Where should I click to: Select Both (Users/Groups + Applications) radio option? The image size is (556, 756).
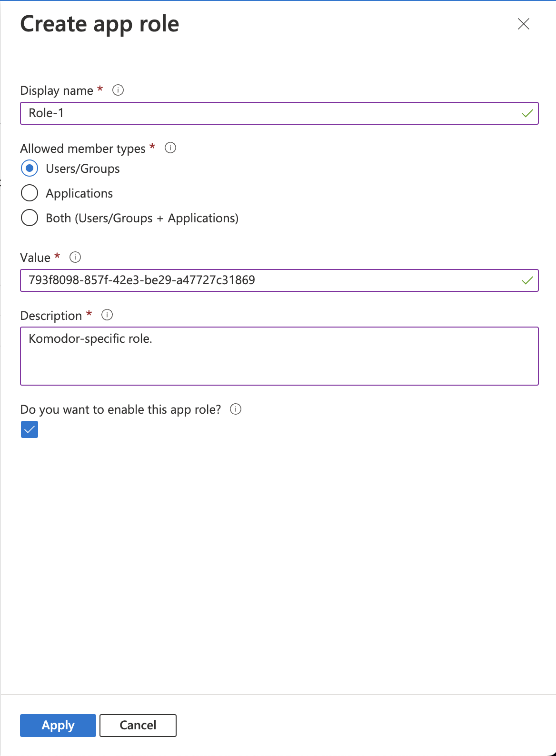click(x=30, y=218)
